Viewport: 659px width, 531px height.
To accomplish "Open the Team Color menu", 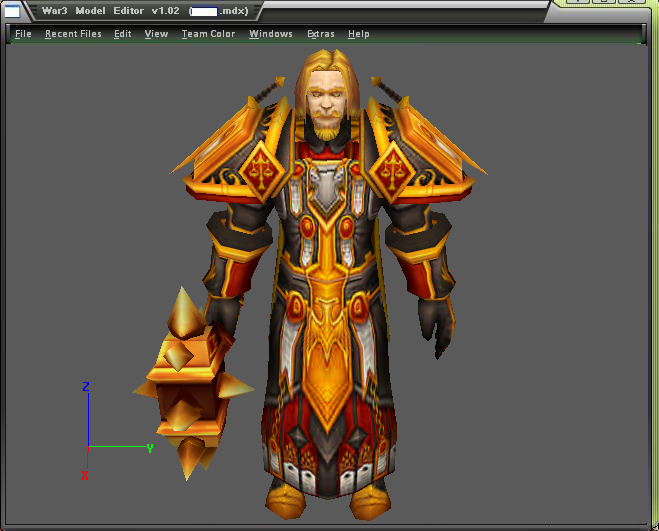I will (208, 34).
